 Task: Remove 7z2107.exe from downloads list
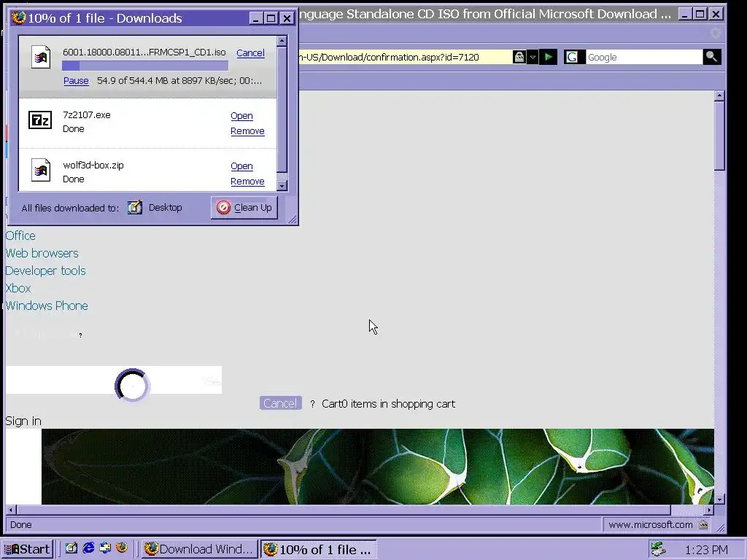tap(247, 131)
